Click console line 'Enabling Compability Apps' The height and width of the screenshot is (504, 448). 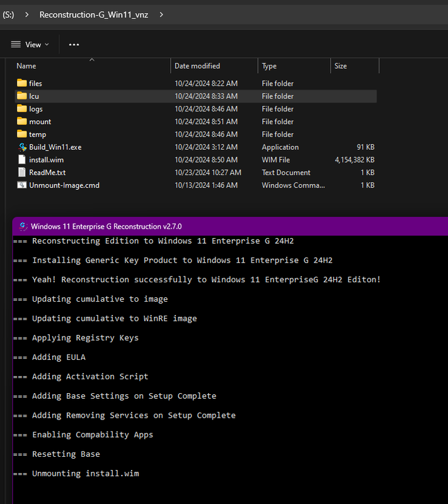pyautogui.click(x=93, y=435)
